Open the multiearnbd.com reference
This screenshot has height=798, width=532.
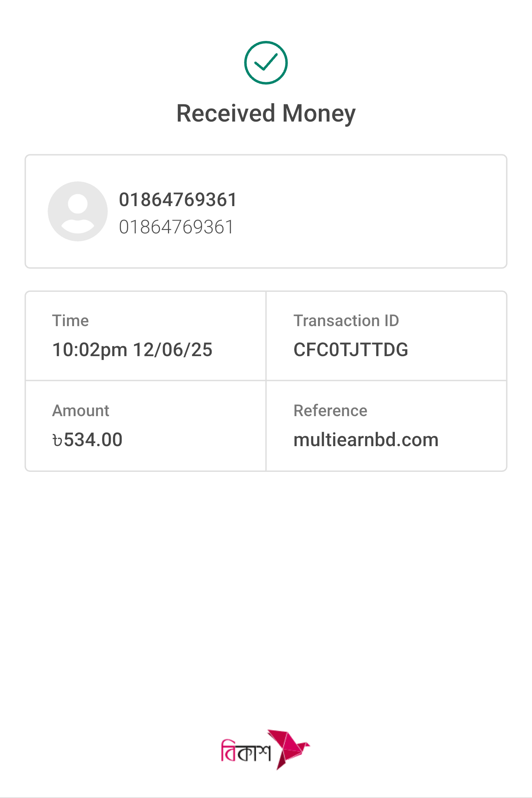tap(366, 440)
